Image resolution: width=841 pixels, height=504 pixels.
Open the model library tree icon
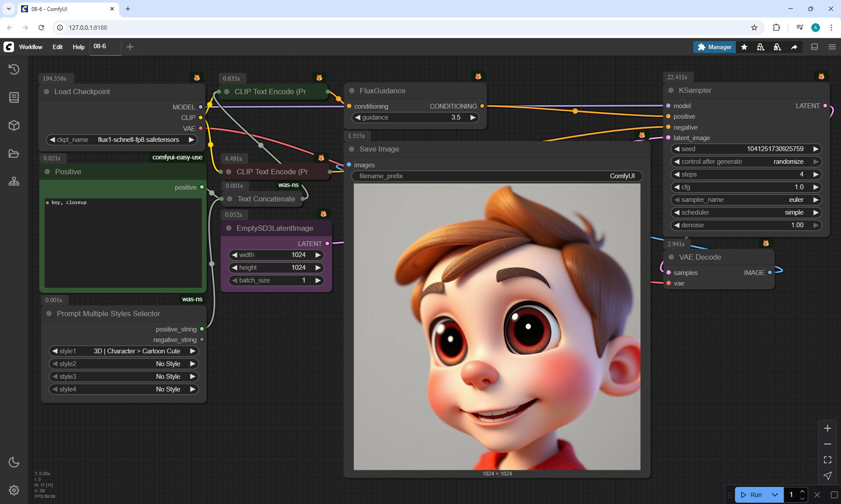click(14, 181)
